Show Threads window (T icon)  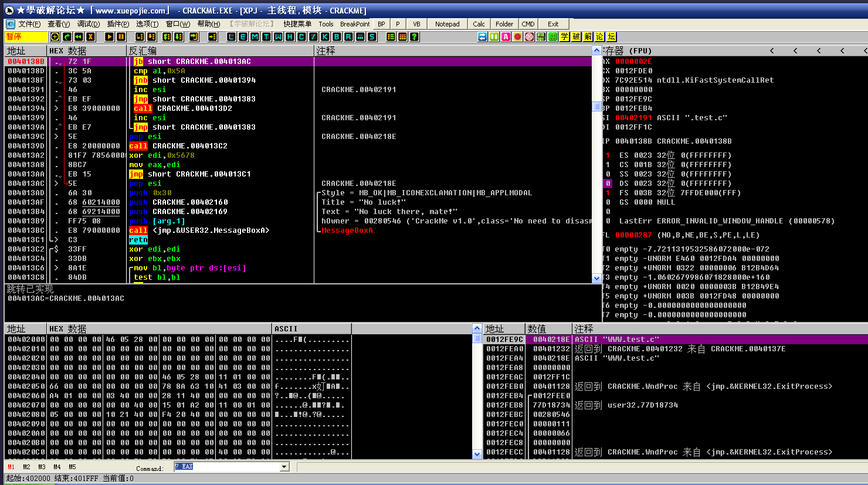(x=266, y=37)
